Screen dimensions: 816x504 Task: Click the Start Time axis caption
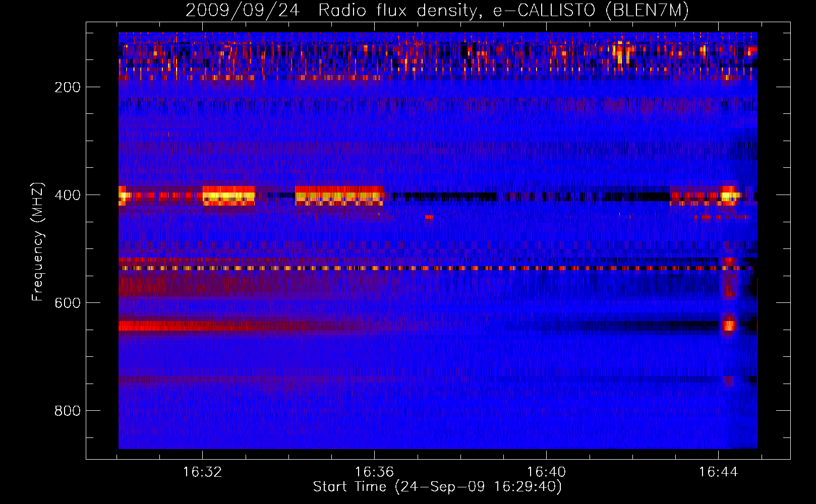coord(437,487)
